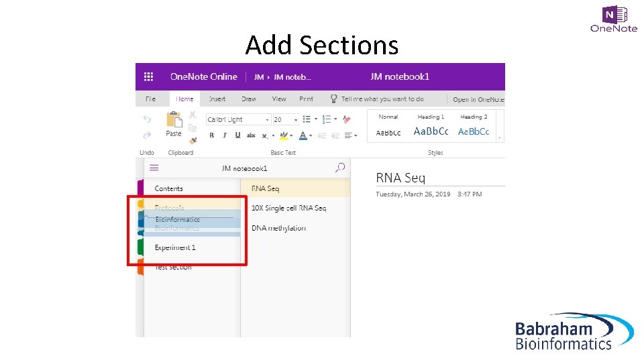Click the yellow text highlight color button
Viewport: 644px width, 362px height.
(283, 135)
